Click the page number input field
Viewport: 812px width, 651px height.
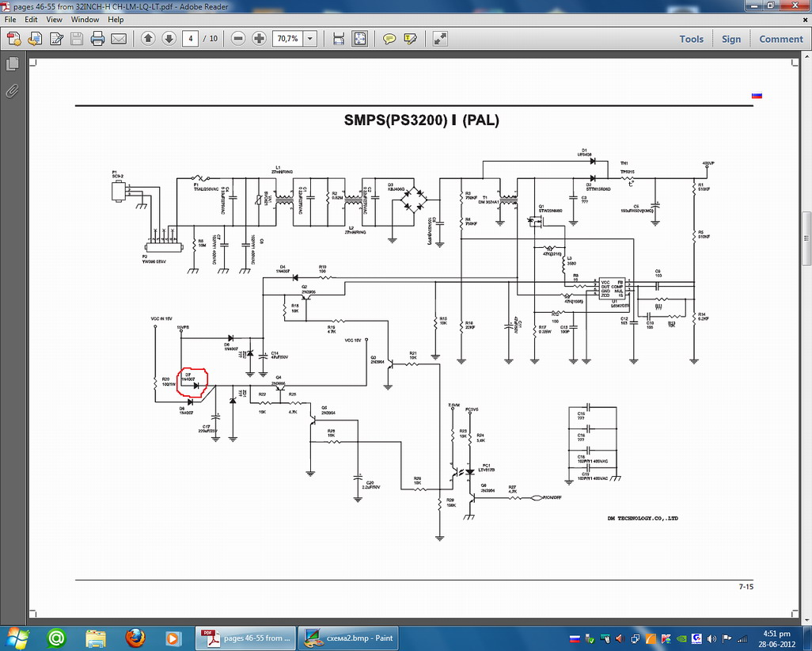tap(191, 39)
